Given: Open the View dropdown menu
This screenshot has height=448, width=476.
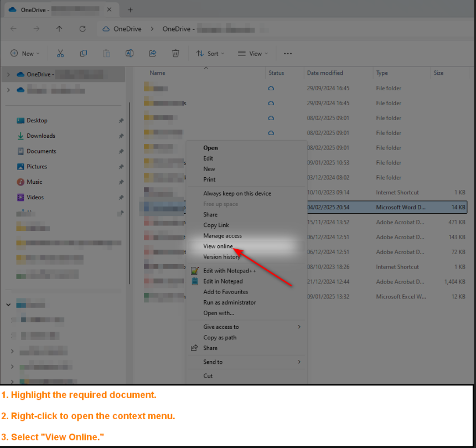Looking at the screenshot, I should click(253, 54).
